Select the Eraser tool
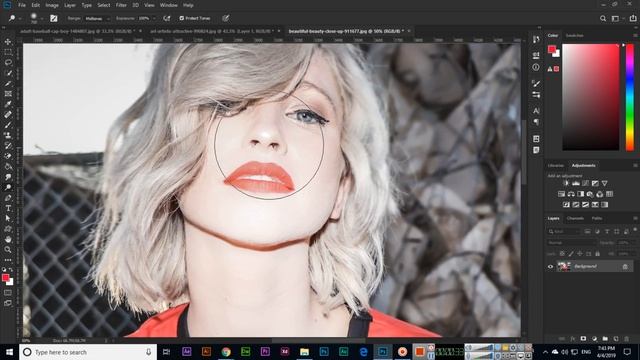 point(8,156)
